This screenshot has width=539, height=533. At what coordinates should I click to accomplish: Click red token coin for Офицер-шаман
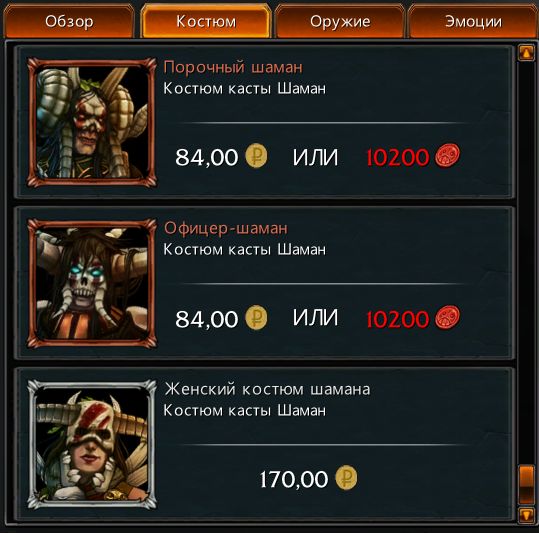448,317
